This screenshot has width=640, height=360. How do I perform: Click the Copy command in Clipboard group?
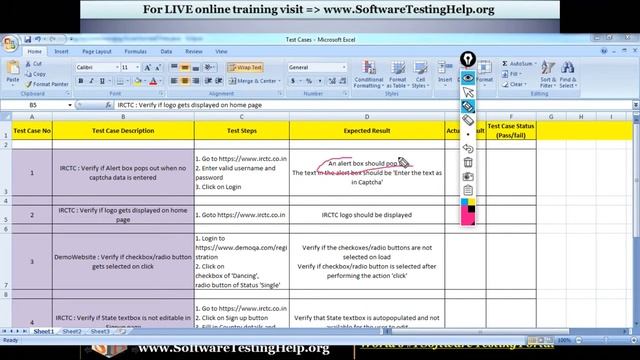[35, 74]
